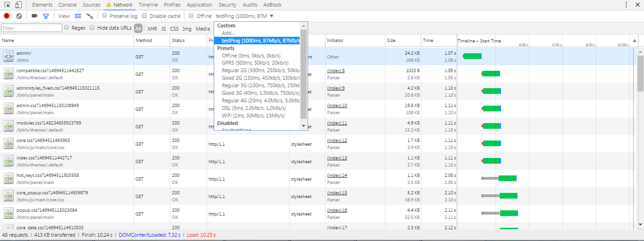
Task: Switch to large request rows view icon
Action: tap(78, 16)
